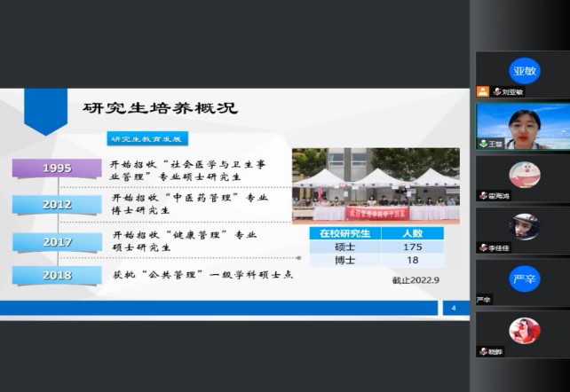The height and width of the screenshot is (392, 570).
Task: Click the green microphone icon beside 王楚
Action: point(484,144)
